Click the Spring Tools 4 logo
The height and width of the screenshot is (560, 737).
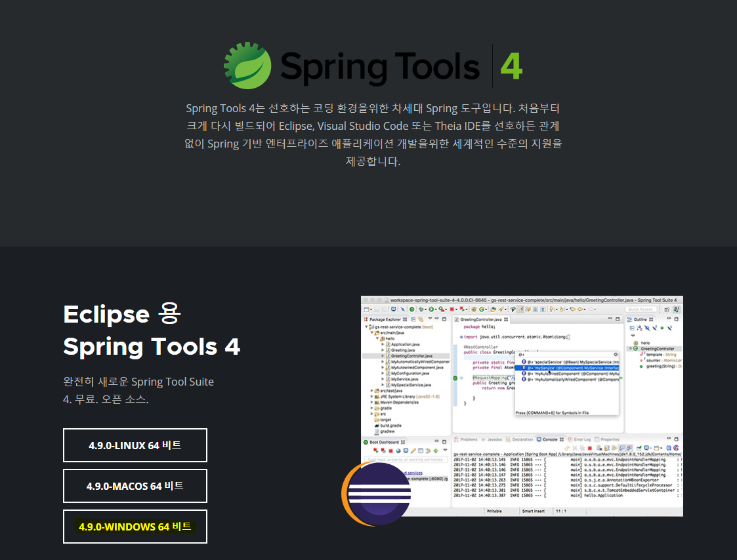[373, 66]
